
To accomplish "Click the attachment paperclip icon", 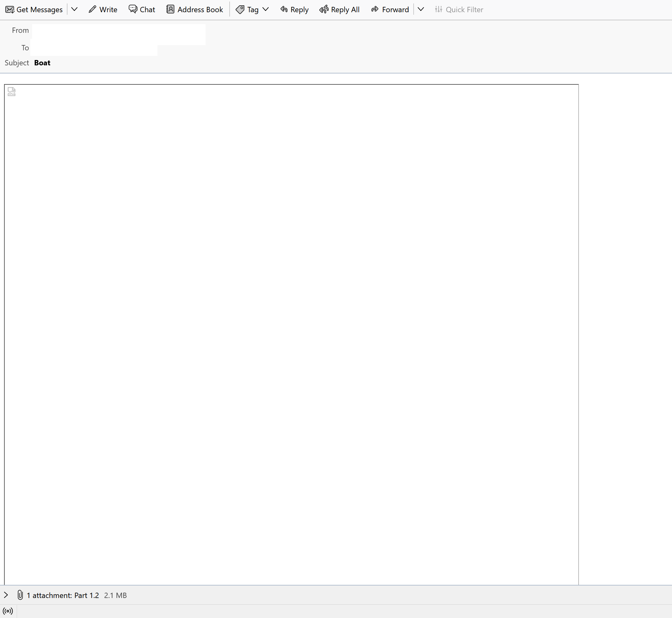I will pos(20,595).
